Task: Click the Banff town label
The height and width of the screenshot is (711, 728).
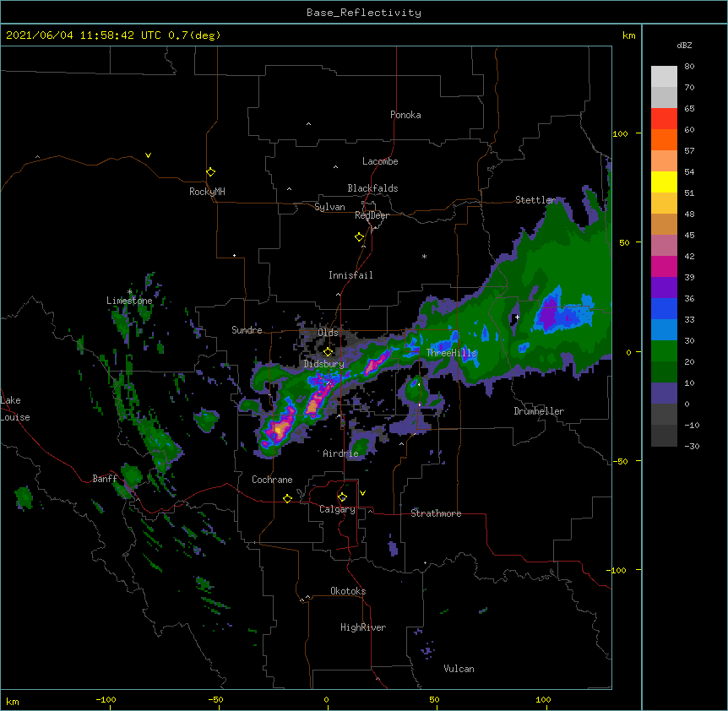Action: pyautogui.click(x=105, y=479)
